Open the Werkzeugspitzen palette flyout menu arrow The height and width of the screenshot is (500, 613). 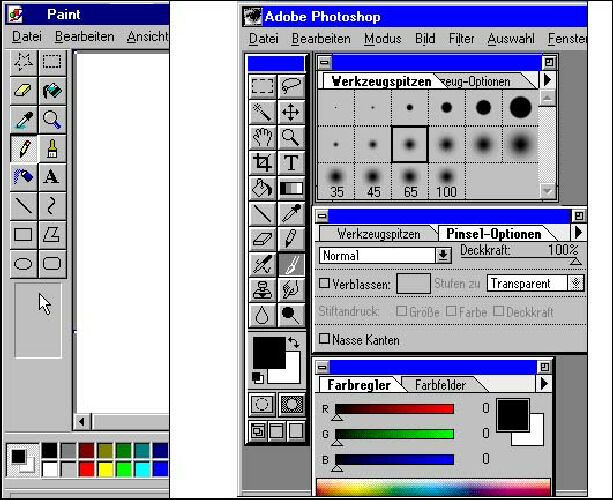547,80
